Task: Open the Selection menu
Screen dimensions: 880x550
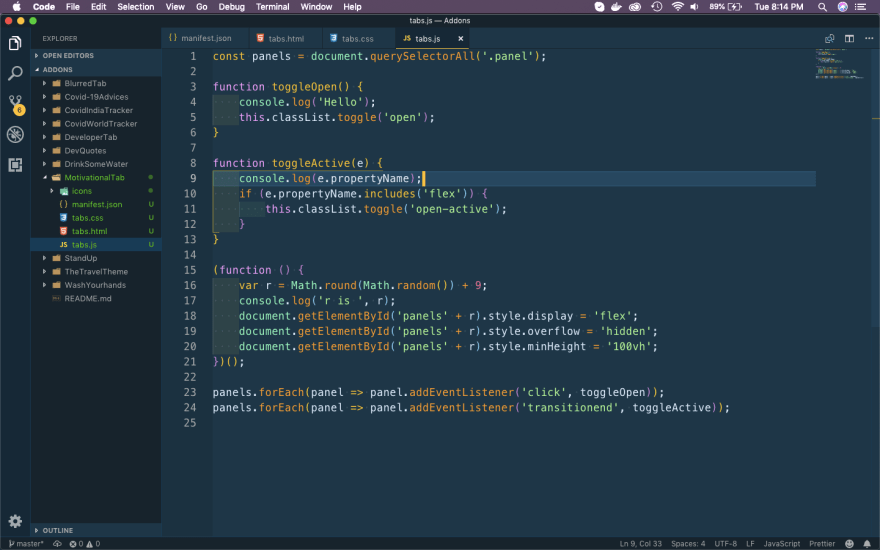Action: pos(136,7)
